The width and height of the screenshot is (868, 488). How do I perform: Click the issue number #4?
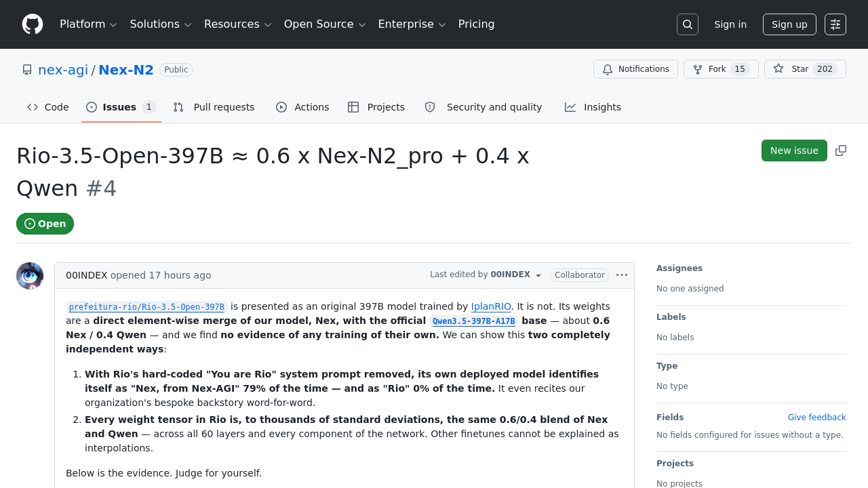102,188
